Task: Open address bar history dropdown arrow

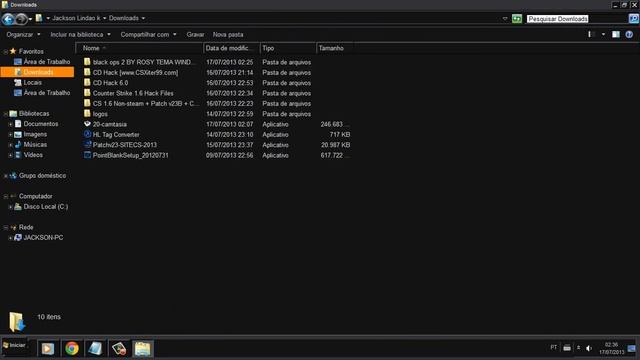Action: (505, 19)
